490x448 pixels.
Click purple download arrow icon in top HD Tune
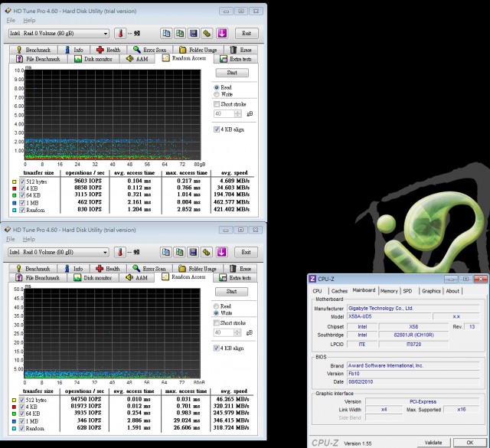pos(222,33)
